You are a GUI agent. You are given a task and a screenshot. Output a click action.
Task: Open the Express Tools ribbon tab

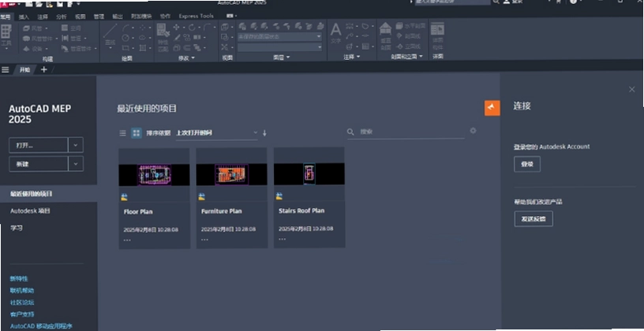point(196,16)
